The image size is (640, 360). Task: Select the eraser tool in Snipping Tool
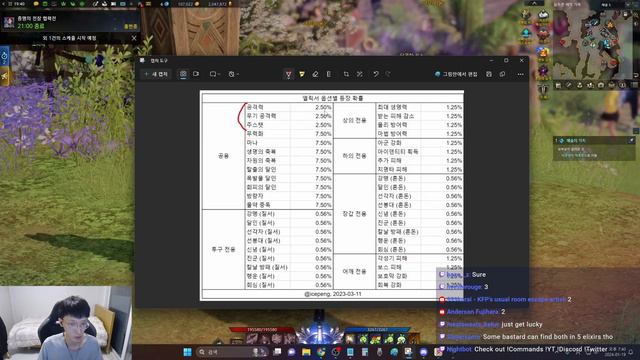[315, 74]
